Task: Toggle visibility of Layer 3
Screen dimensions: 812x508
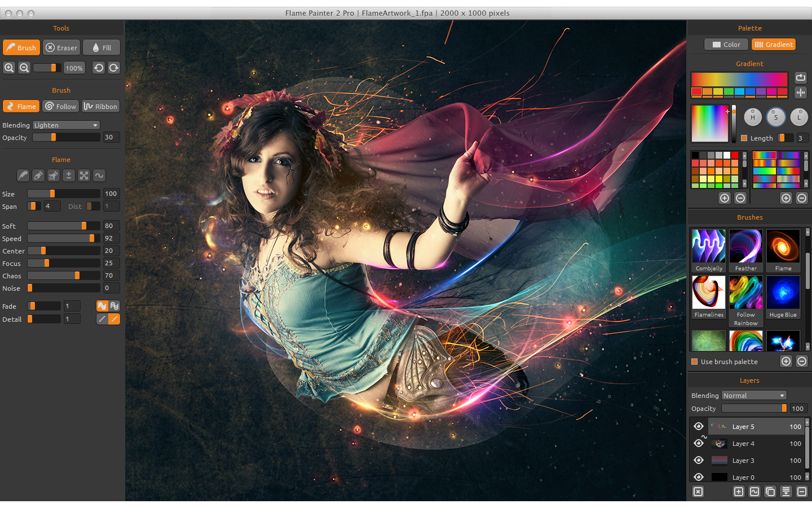Action: 699,460
